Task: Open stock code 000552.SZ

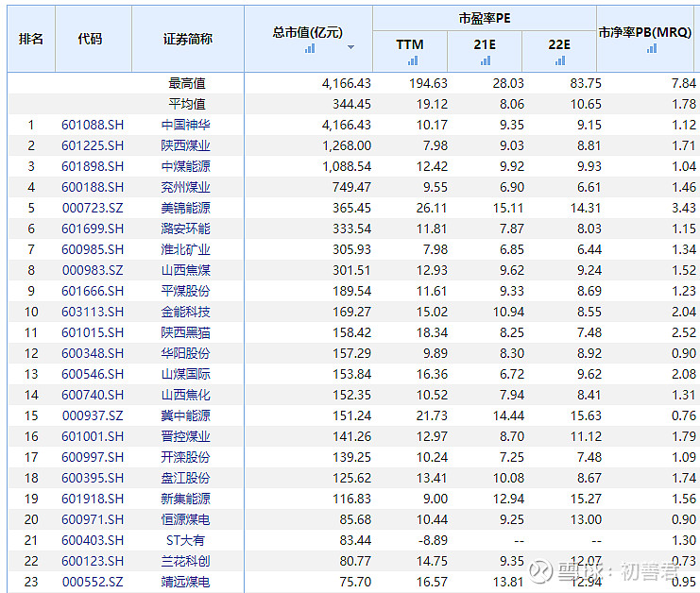Action: tap(93, 582)
